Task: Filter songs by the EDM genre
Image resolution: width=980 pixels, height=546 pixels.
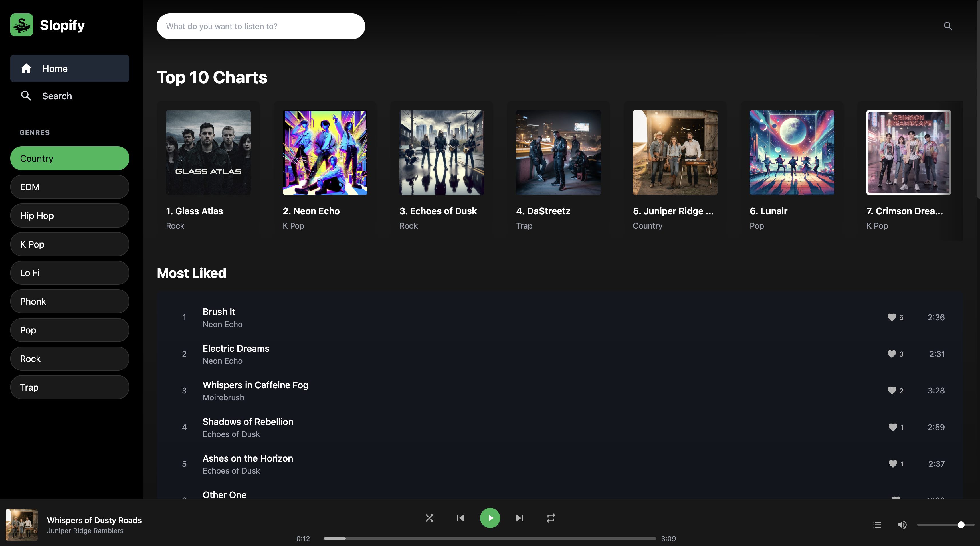Action: point(69,187)
